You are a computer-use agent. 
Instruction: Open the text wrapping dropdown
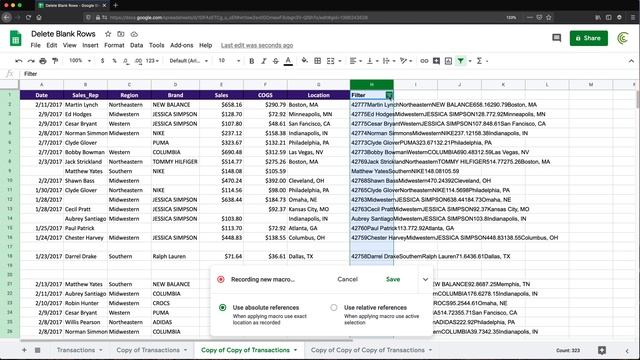[389, 61]
